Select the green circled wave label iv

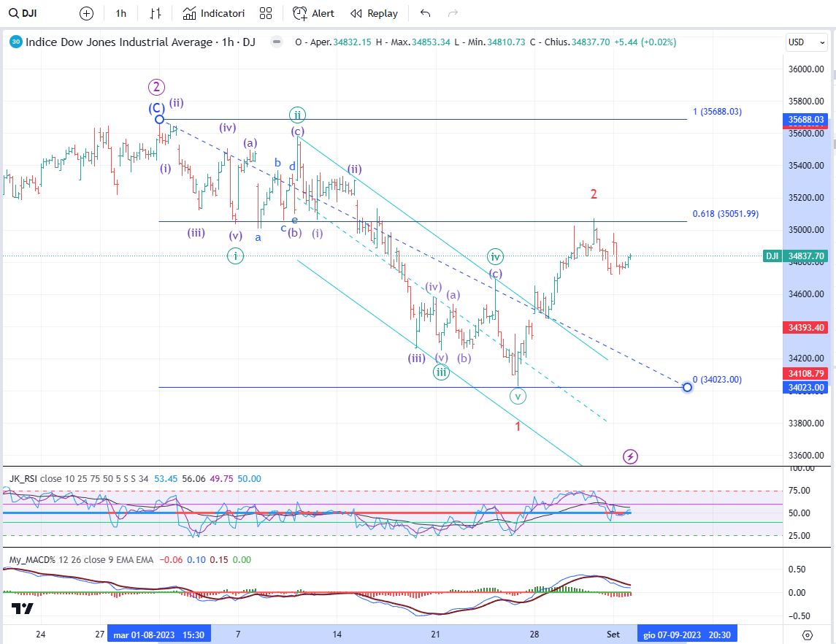pos(495,257)
